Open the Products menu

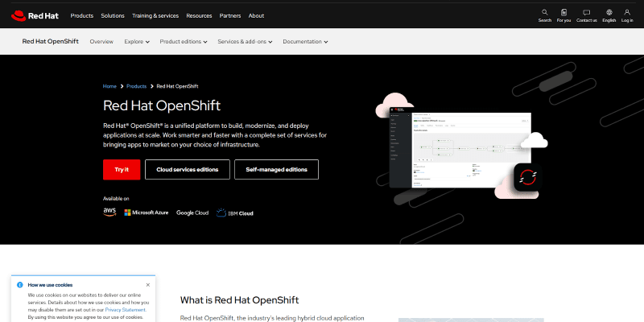pyautogui.click(x=82, y=15)
